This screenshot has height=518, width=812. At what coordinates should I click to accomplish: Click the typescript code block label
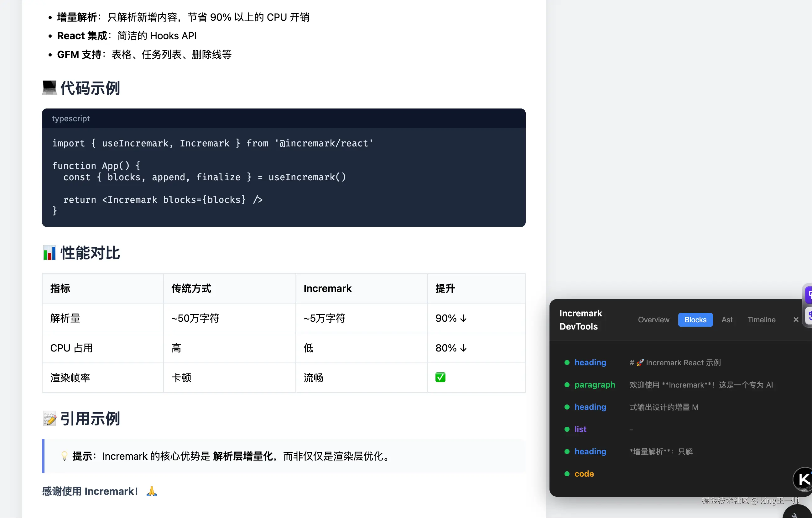pos(71,119)
